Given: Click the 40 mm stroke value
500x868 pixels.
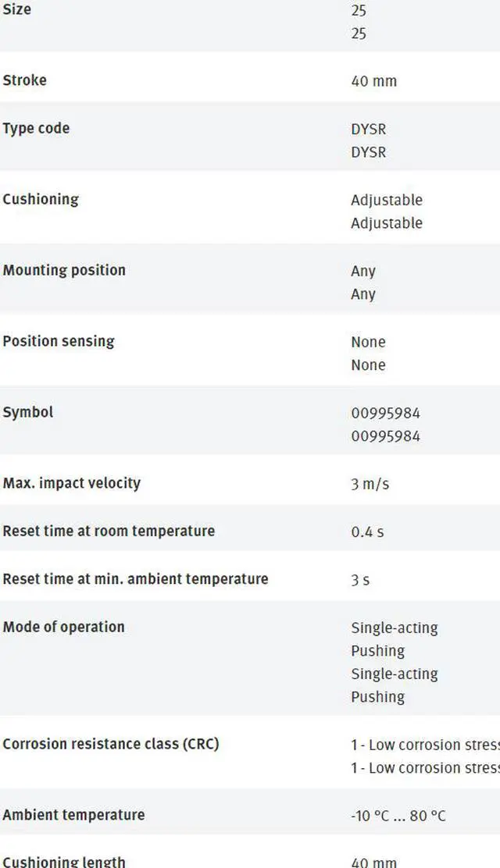Looking at the screenshot, I should [x=373, y=81].
